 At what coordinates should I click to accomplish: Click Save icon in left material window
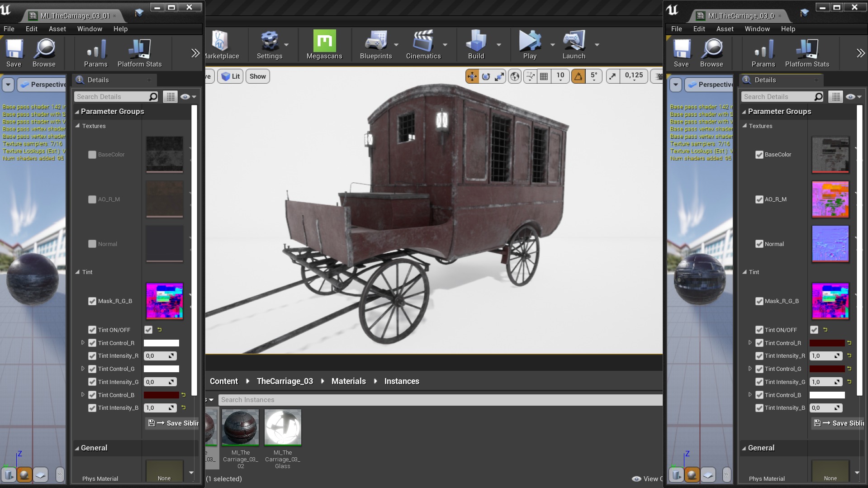[x=14, y=53]
